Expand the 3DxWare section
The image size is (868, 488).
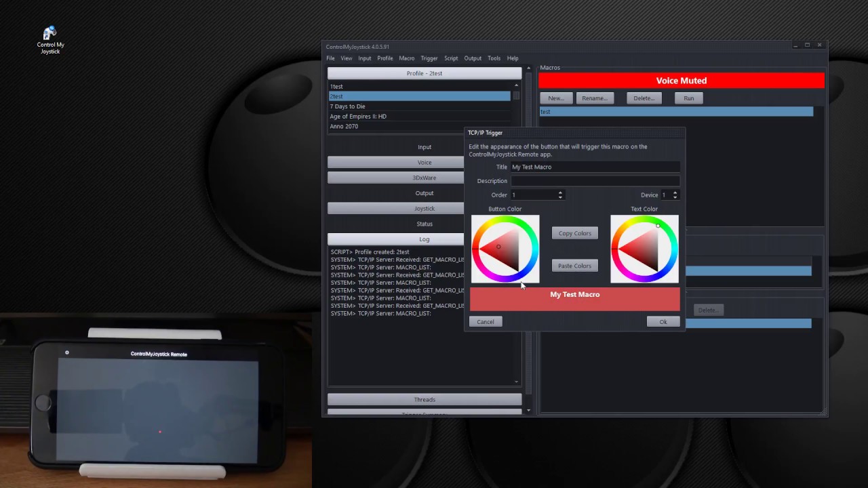click(x=396, y=178)
